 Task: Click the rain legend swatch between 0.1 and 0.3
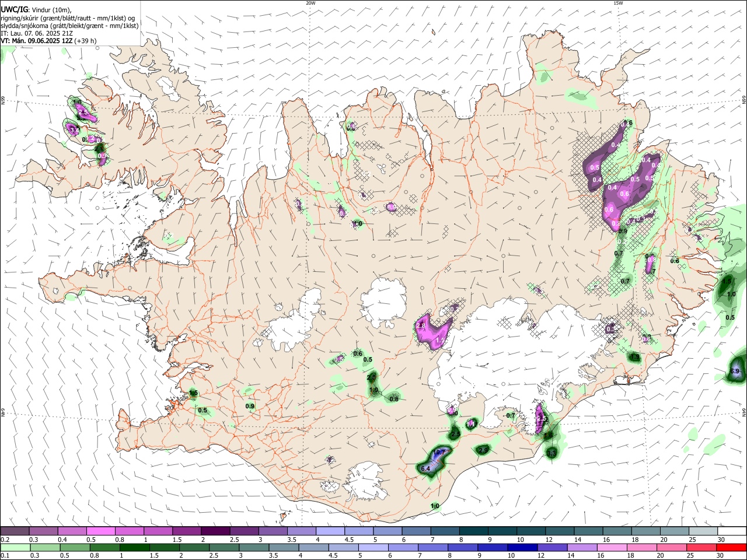16,547
